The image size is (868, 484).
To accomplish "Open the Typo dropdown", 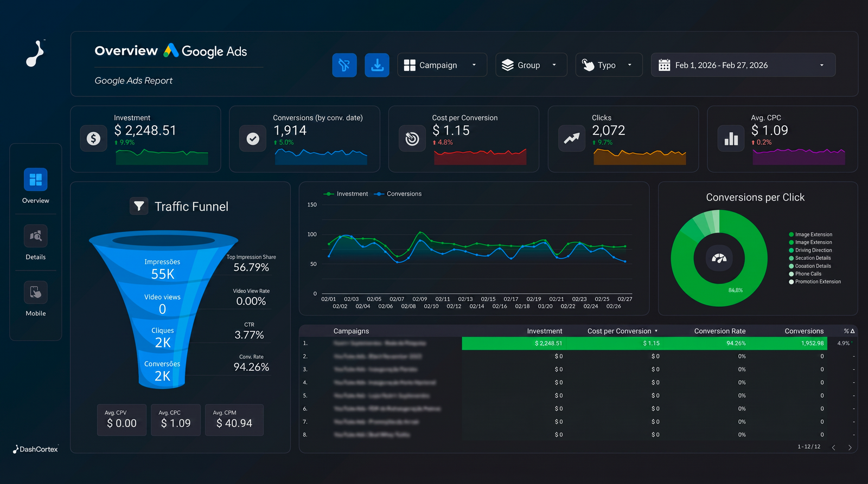I will 609,65.
